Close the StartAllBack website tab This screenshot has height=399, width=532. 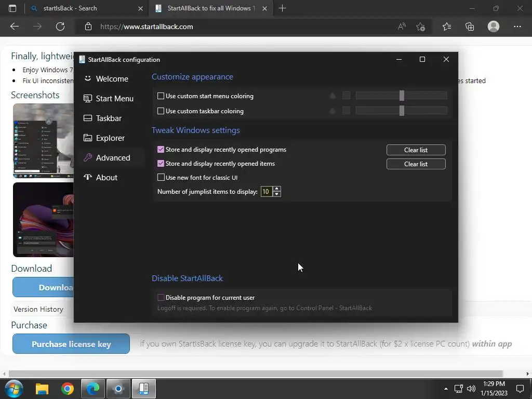[264, 8]
